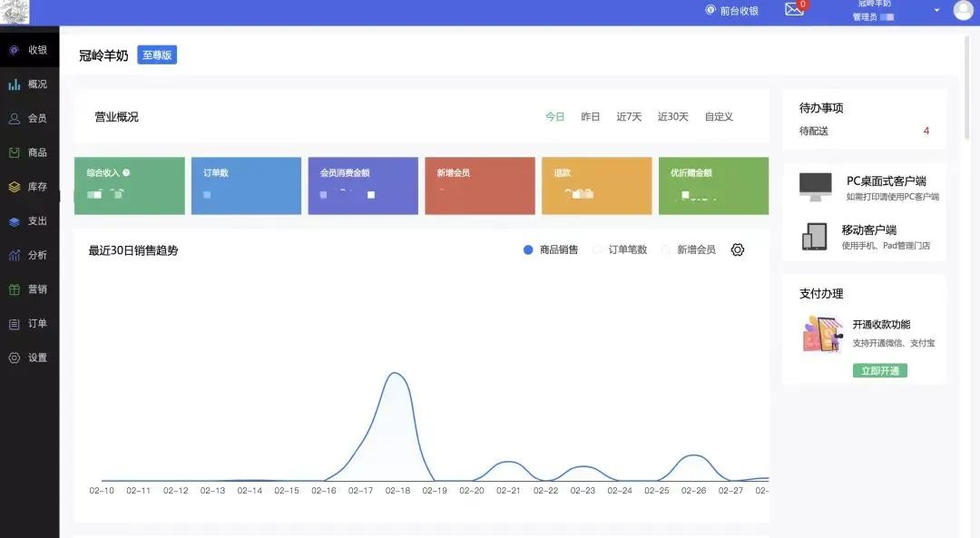This screenshot has width=980, height=538.
Task: Click the green 优折赠金额 card
Action: coord(714,186)
